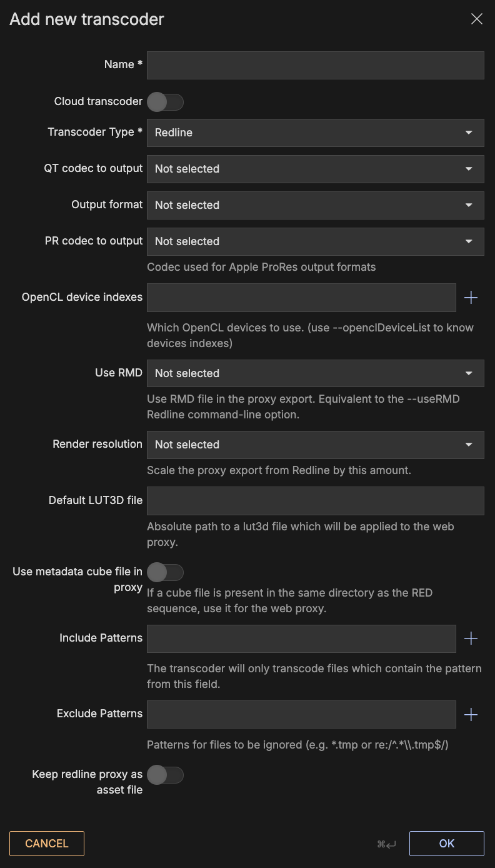Confirm with the OK button
Screen dimensions: 495x868
(446, 844)
